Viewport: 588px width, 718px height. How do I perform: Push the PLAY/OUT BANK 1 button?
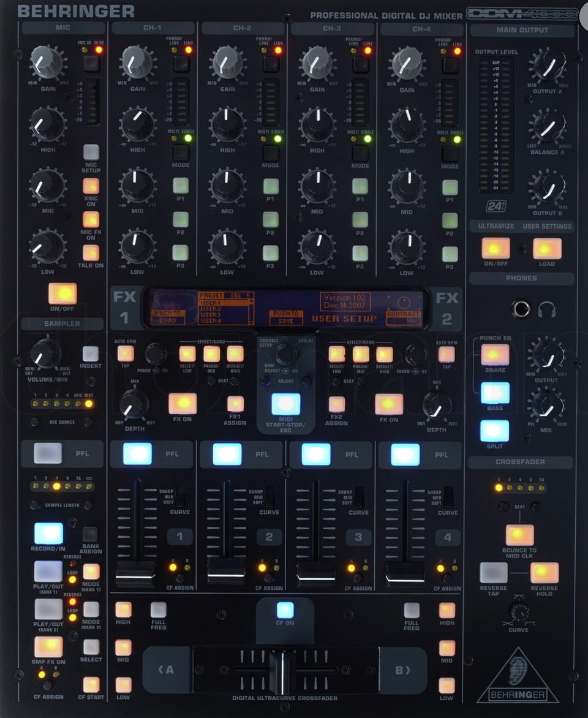point(48,572)
